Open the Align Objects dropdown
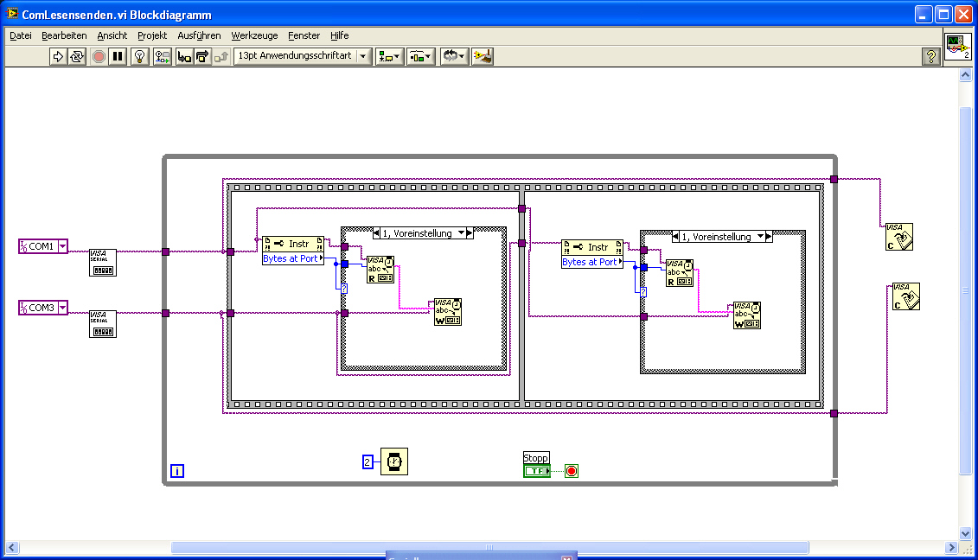The height and width of the screenshot is (560, 978). point(389,57)
